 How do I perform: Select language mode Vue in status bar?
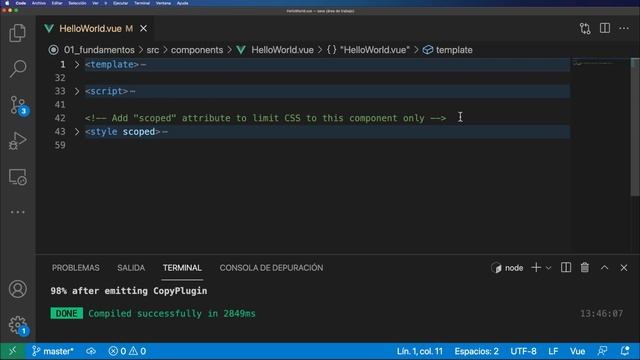(577, 351)
